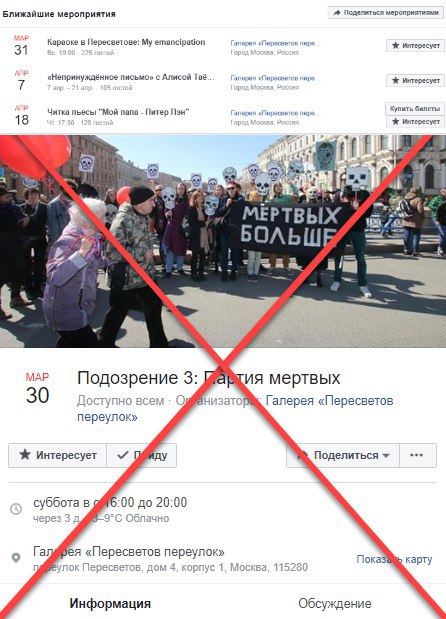Open organizer link Галерея «Пересветов переулок»

point(235,408)
